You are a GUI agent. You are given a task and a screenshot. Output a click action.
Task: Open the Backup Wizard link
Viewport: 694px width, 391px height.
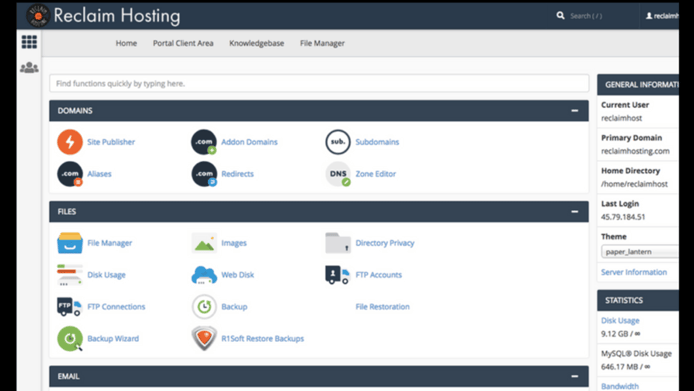coord(113,338)
